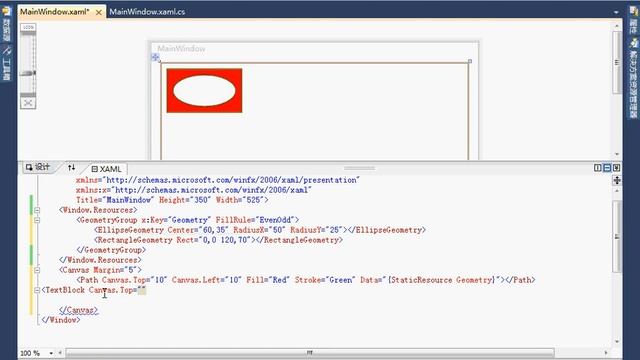Open the Toolbox side panel

[x=6, y=63]
